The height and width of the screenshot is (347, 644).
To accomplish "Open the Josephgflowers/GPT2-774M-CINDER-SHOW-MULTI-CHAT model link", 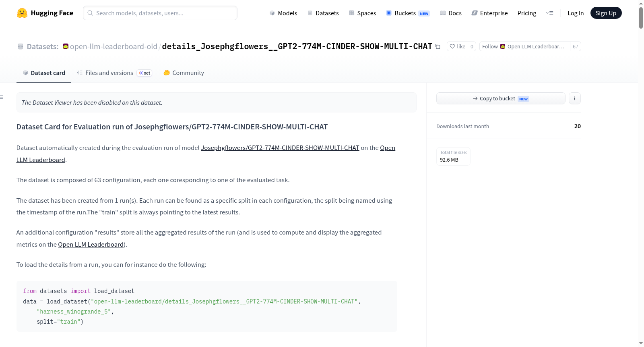I will click(280, 148).
